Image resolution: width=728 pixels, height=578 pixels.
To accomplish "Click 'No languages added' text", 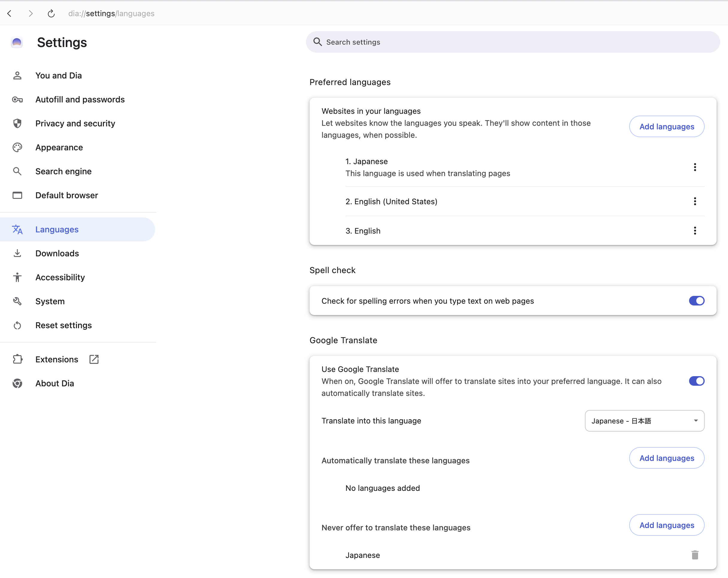I will 383,488.
